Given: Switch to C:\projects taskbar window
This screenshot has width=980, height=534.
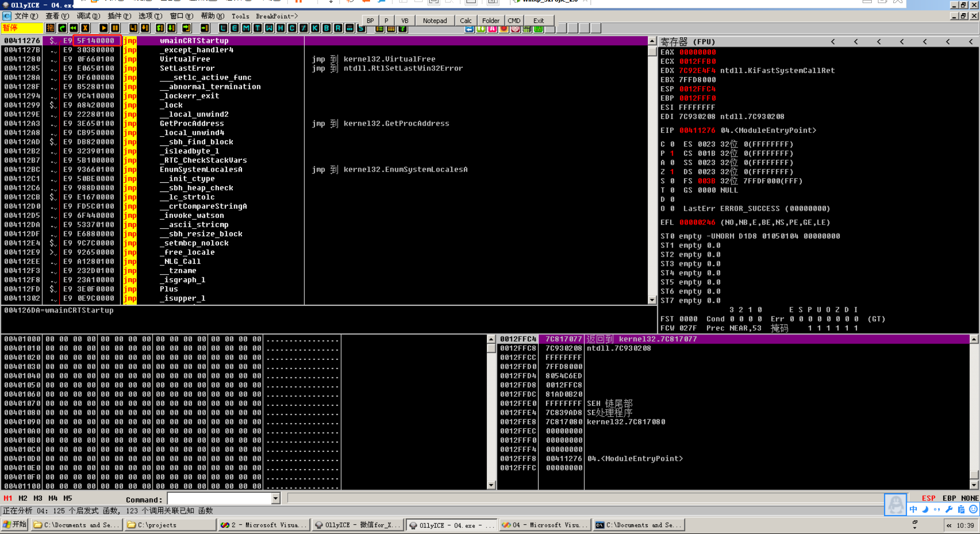Looking at the screenshot, I should [170, 525].
